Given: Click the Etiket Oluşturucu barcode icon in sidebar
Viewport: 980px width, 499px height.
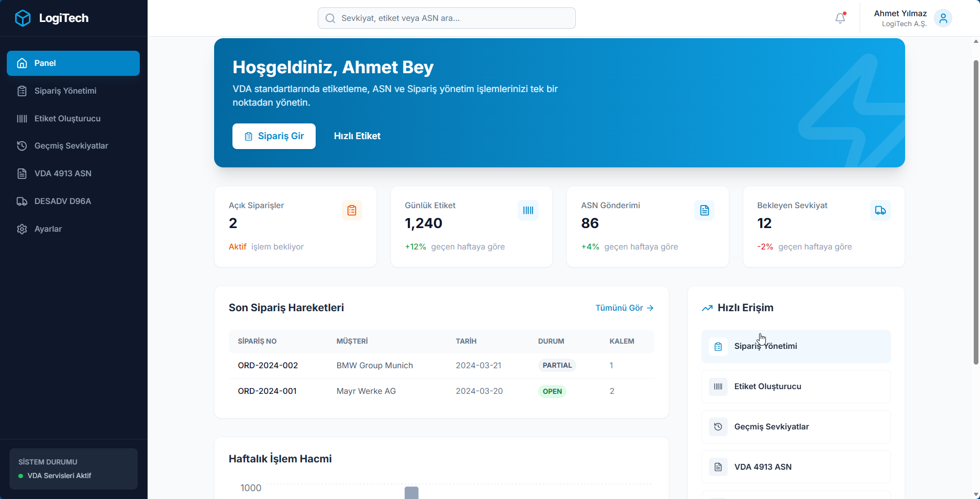Looking at the screenshot, I should point(22,119).
